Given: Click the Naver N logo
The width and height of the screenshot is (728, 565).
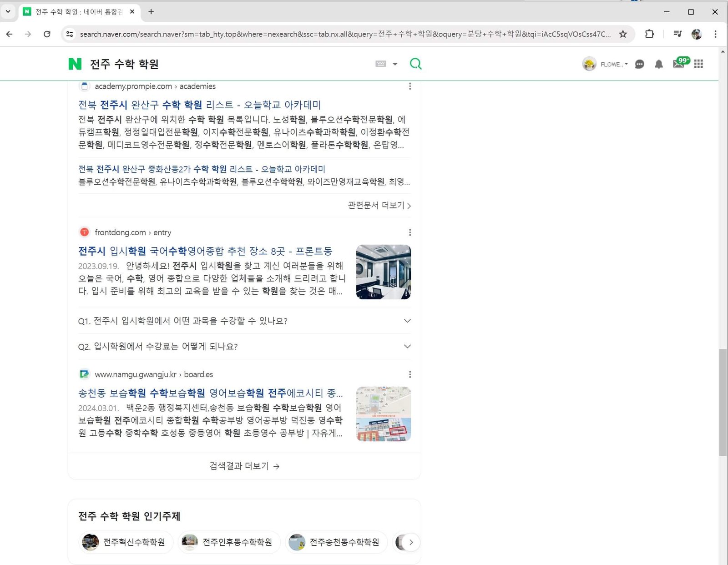Looking at the screenshot, I should [75, 64].
